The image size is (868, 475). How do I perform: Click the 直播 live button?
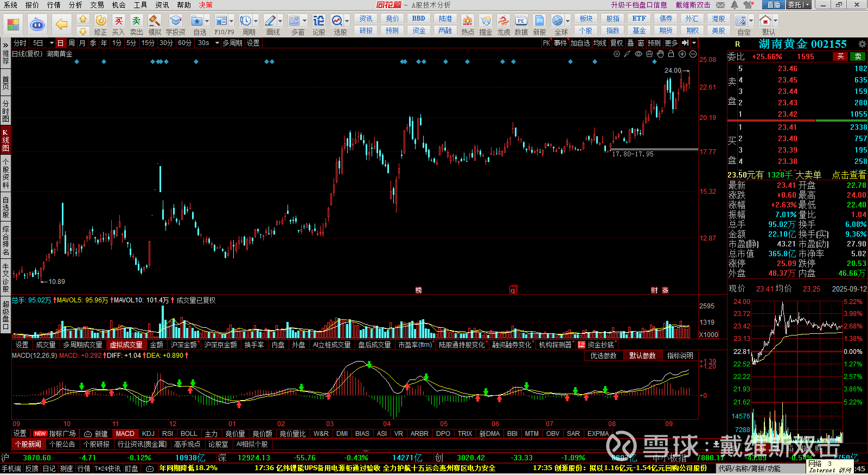tap(773, 5)
